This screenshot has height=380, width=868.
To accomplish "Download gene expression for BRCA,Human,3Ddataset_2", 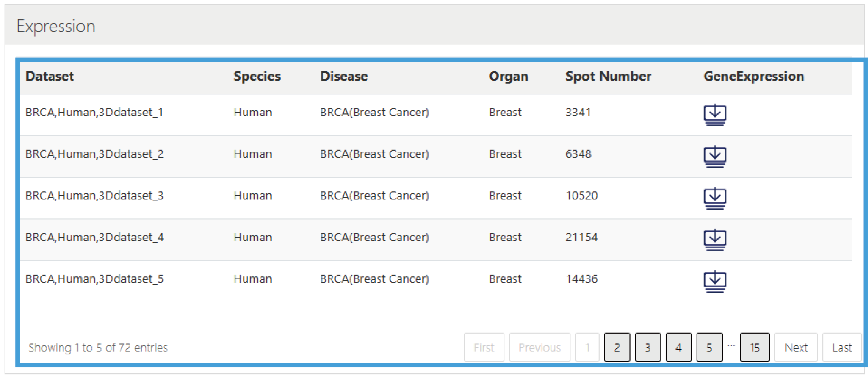I will pos(714,156).
